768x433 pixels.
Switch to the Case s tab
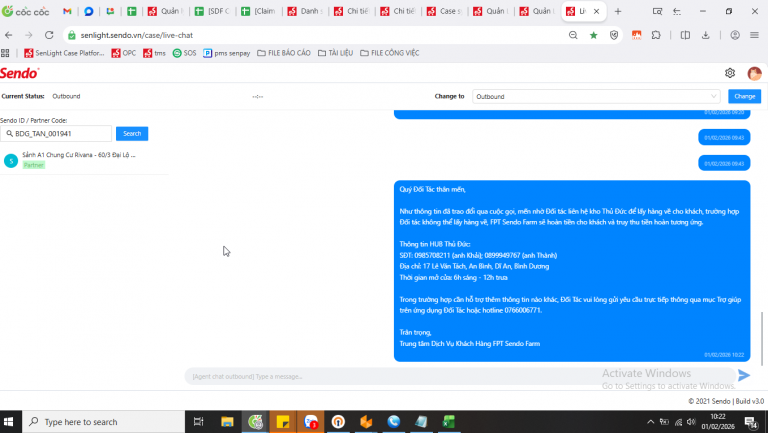click(x=444, y=11)
